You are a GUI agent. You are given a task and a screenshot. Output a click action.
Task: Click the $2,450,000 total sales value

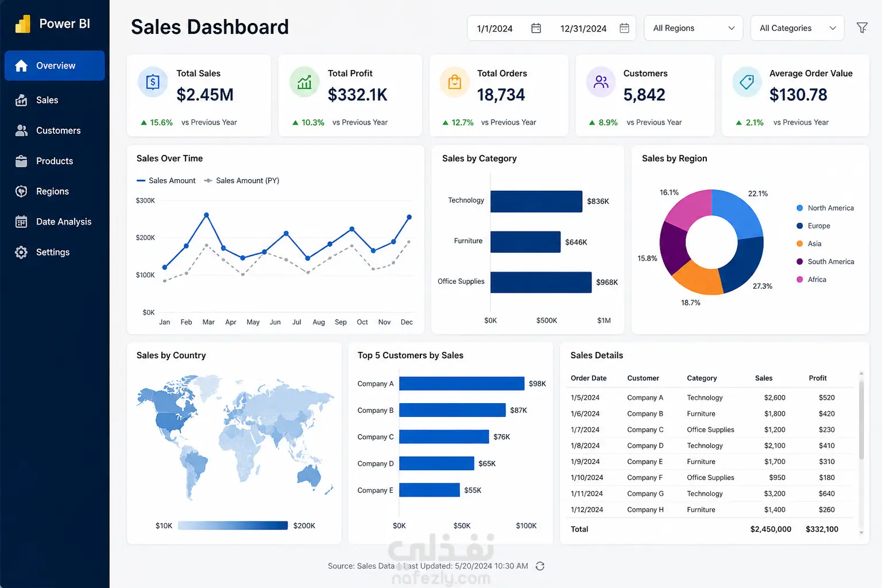pyautogui.click(x=771, y=529)
